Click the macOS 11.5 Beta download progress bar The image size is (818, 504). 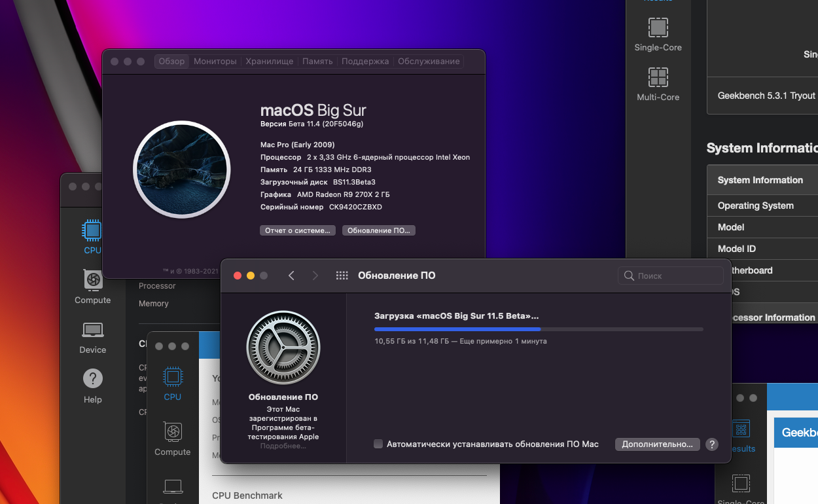(539, 329)
